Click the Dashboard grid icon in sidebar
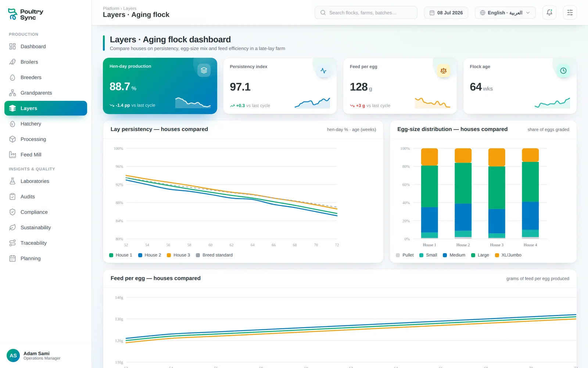This screenshot has height=368, width=588. click(12, 46)
